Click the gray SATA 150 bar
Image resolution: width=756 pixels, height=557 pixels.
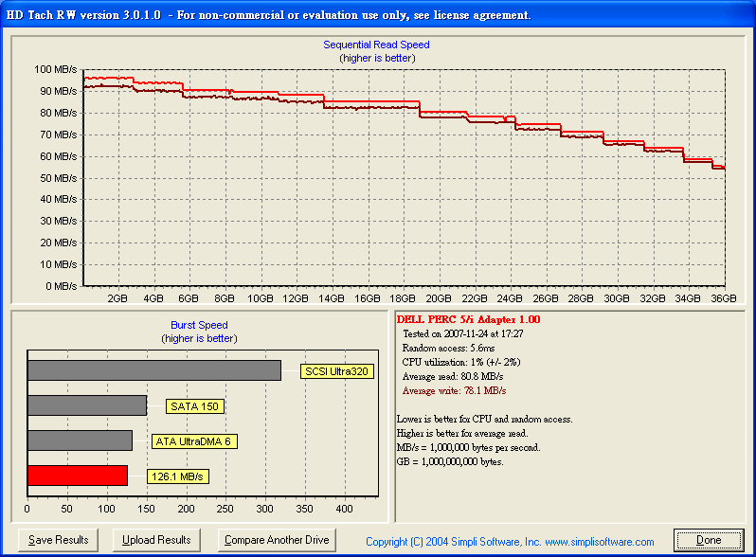[x=87, y=405]
